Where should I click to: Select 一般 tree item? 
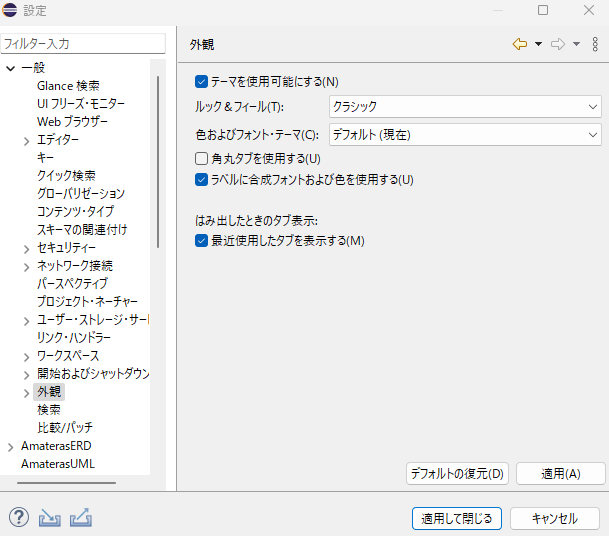[33, 68]
